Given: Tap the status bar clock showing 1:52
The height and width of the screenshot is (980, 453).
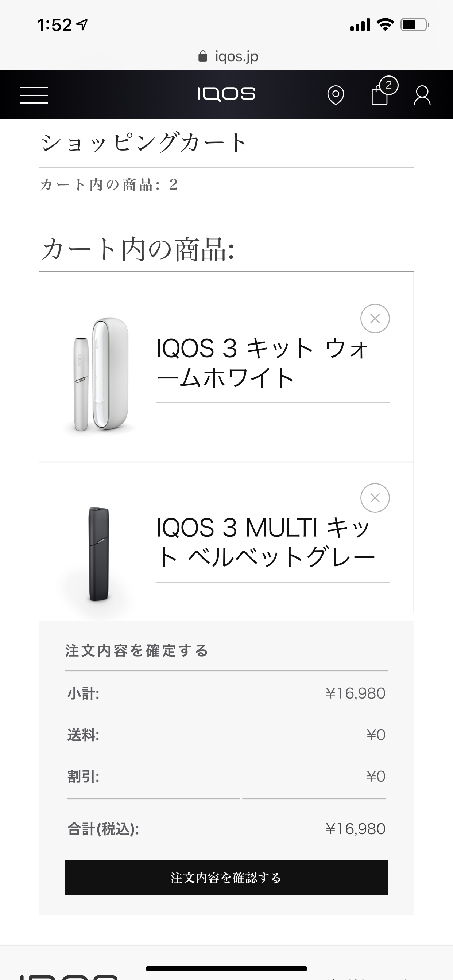Looking at the screenshot, I should (55, 25).
